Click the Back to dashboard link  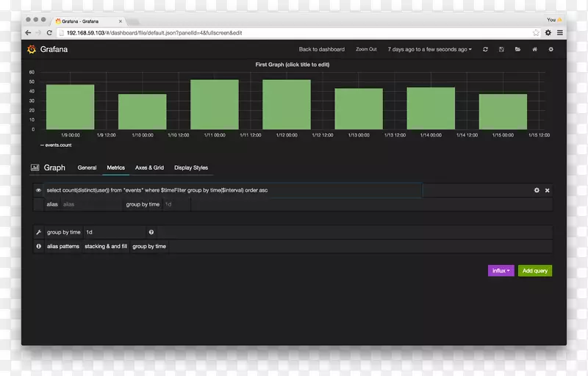pos(321,49)
